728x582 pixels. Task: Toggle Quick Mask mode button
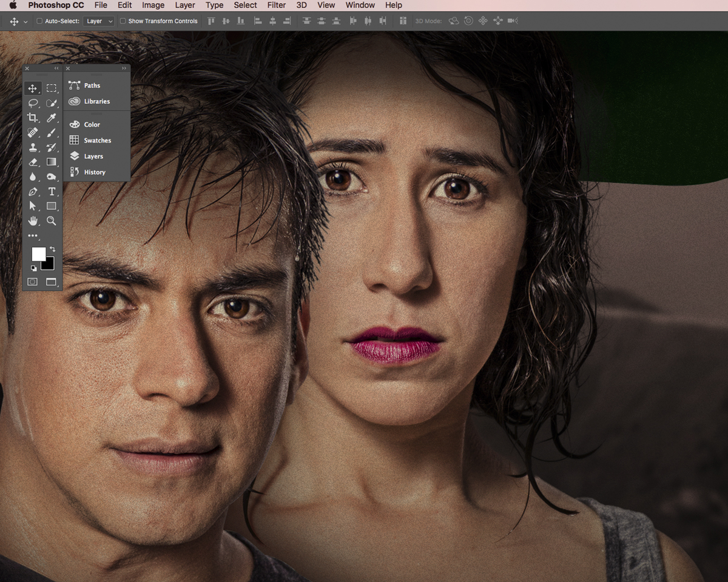[33, 282]
